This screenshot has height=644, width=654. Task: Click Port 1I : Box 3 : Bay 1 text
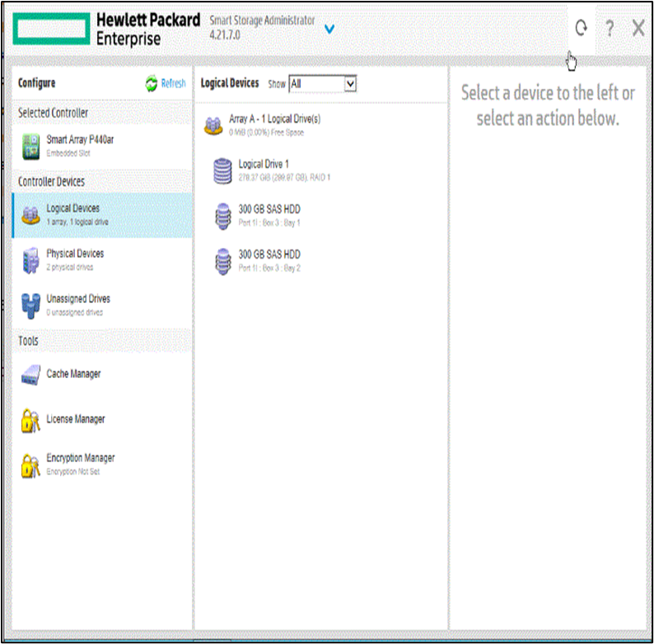point(269,222)
